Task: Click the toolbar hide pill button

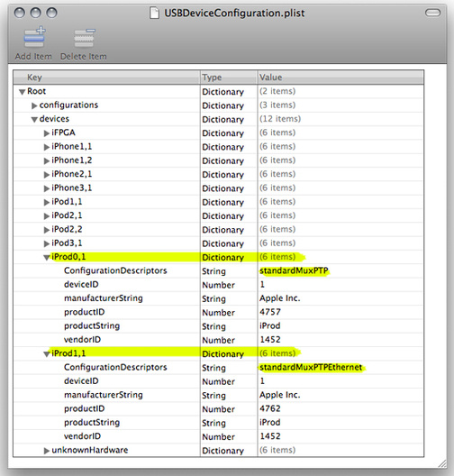Action: pos(432,13)
